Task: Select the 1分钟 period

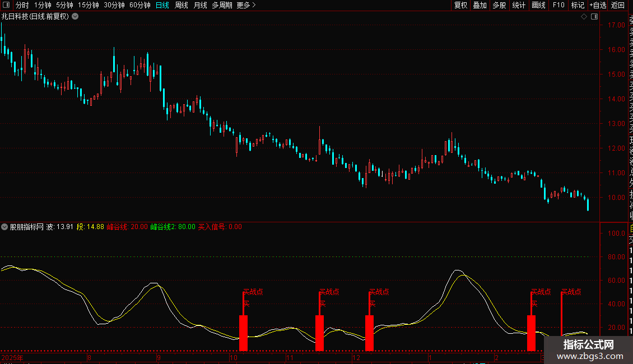Action: (x=43, y=5)
